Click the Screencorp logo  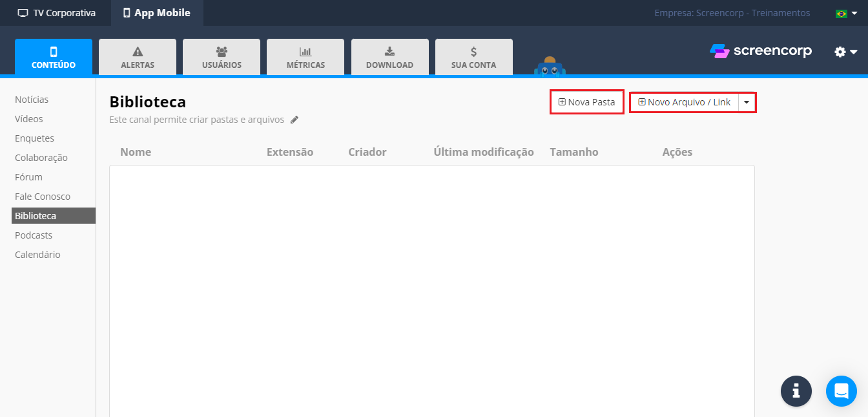pos(761,51)
